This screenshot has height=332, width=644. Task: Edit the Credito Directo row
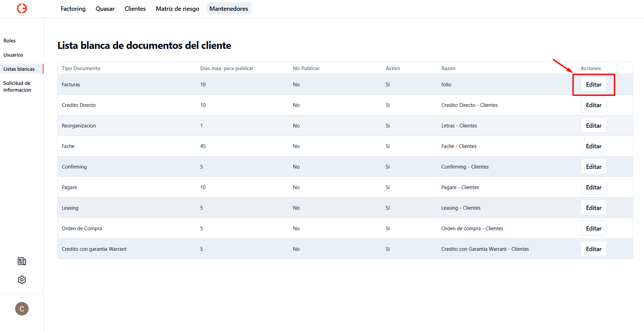(593, 105)
